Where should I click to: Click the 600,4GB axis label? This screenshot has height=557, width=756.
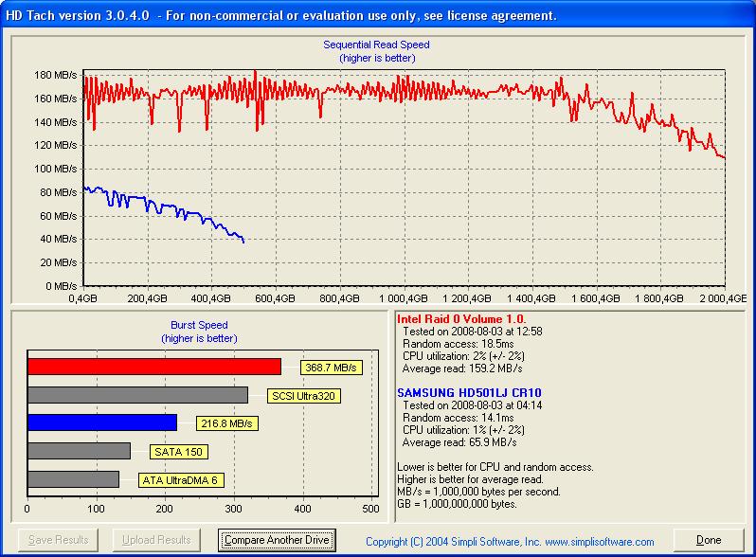coord(275,298)
